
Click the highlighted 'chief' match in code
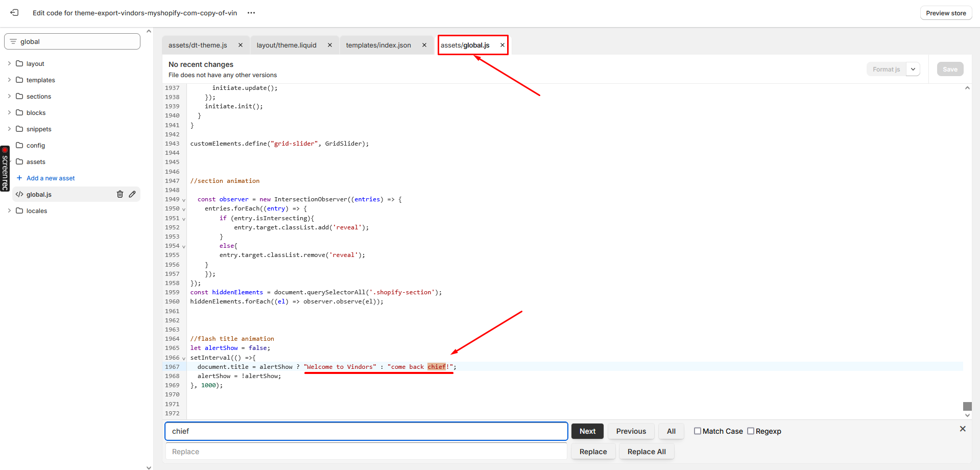tap(437, 367)
